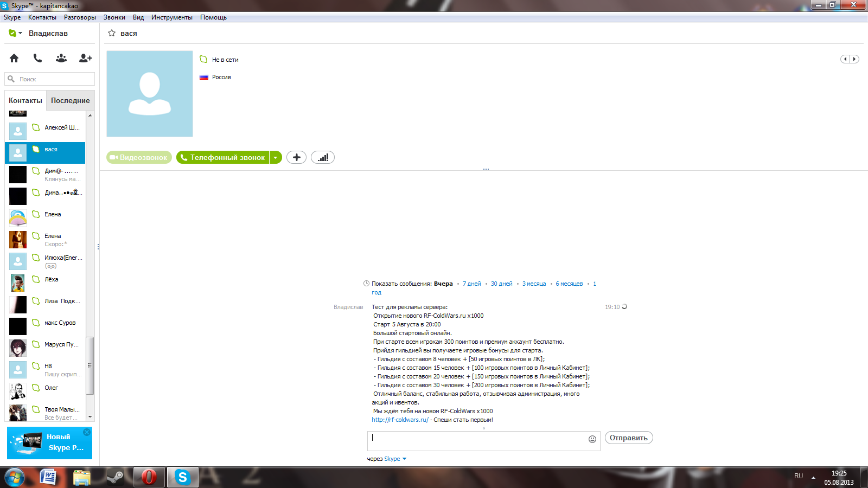
Task: Show messages from 6 месяцев
Action: point(569,284)
